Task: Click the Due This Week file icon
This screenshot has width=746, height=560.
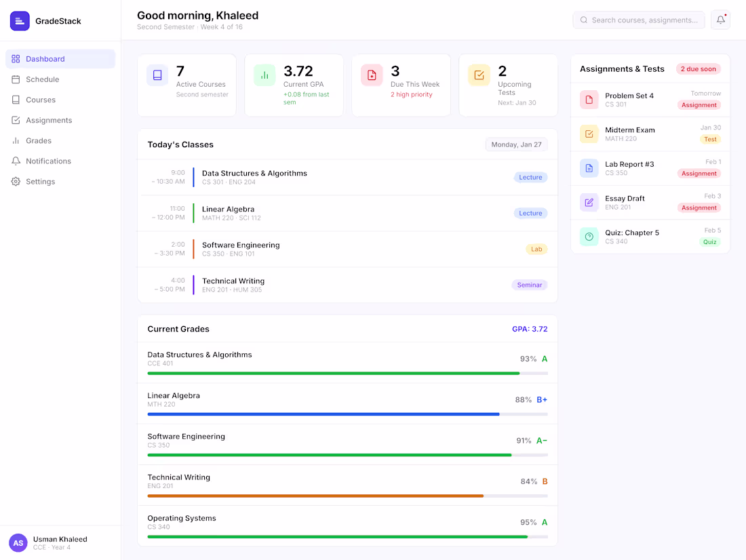Action: click(x=372, y=75)
